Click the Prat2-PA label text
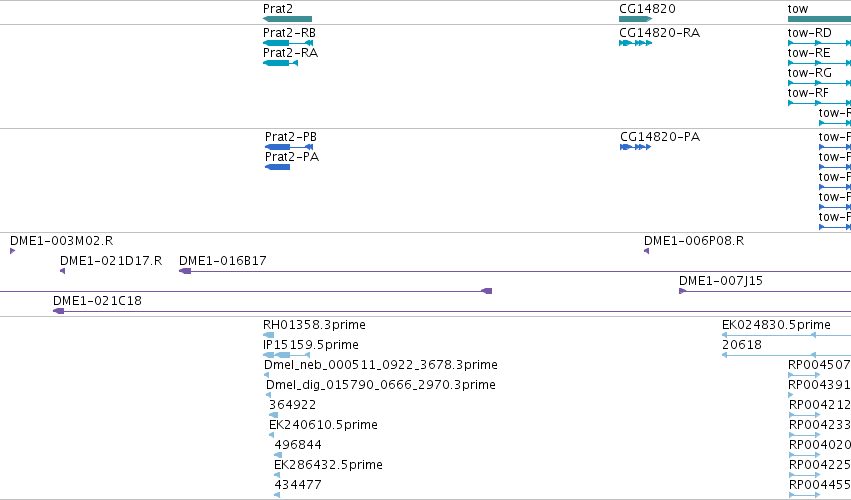Image resolution: width=851 pixels, height=500 pixels. coord(292,157)
